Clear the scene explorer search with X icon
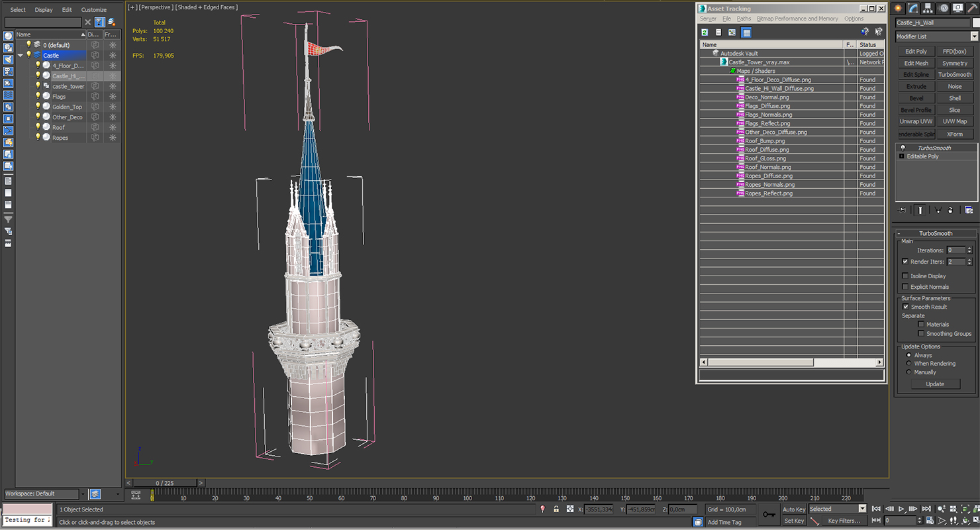Viewport: 980px width, 530px height. pos(87,22)
